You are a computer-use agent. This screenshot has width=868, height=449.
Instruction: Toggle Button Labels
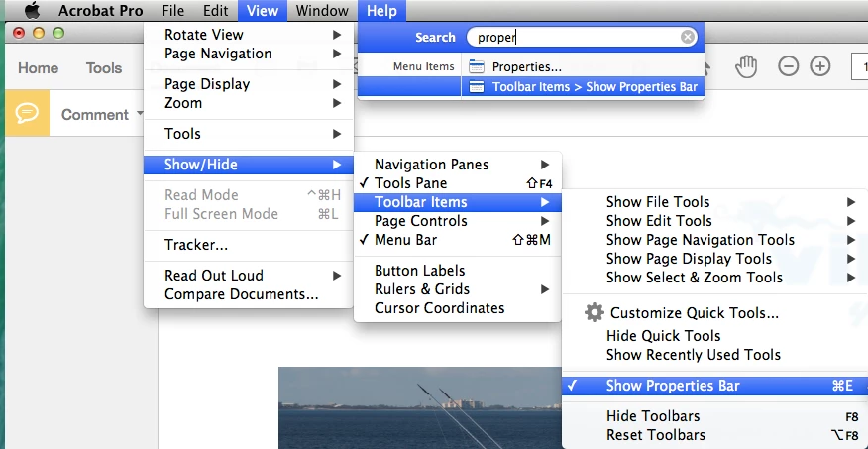(458, 271)
